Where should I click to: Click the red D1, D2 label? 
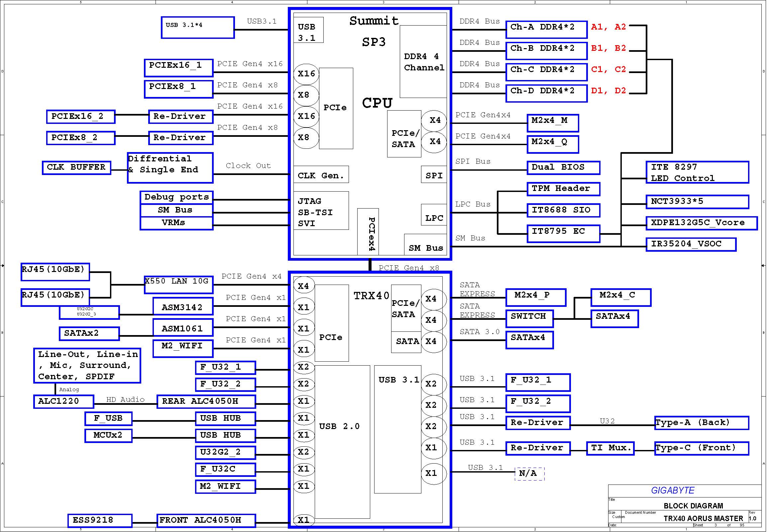point(609,91)
